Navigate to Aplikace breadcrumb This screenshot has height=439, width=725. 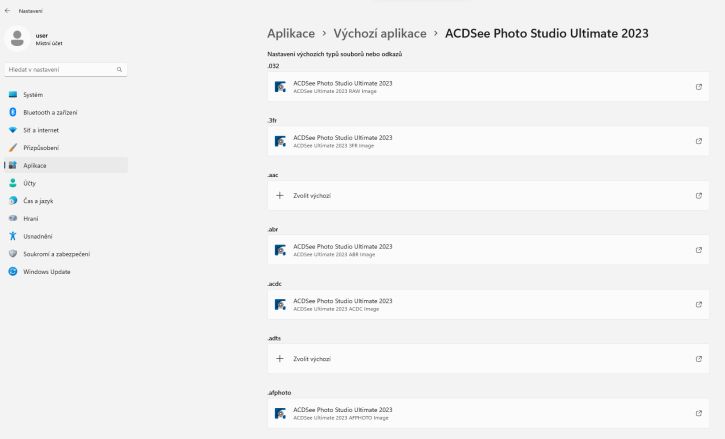coord(291,33)
